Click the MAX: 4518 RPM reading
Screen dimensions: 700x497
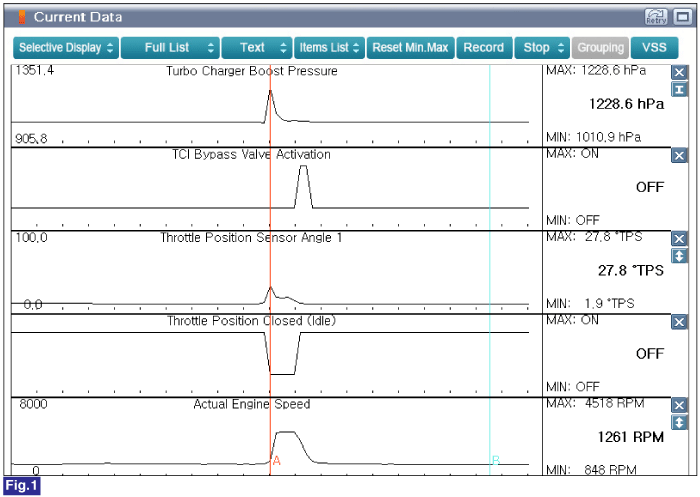pyautogui.click(x=595, y=404)
